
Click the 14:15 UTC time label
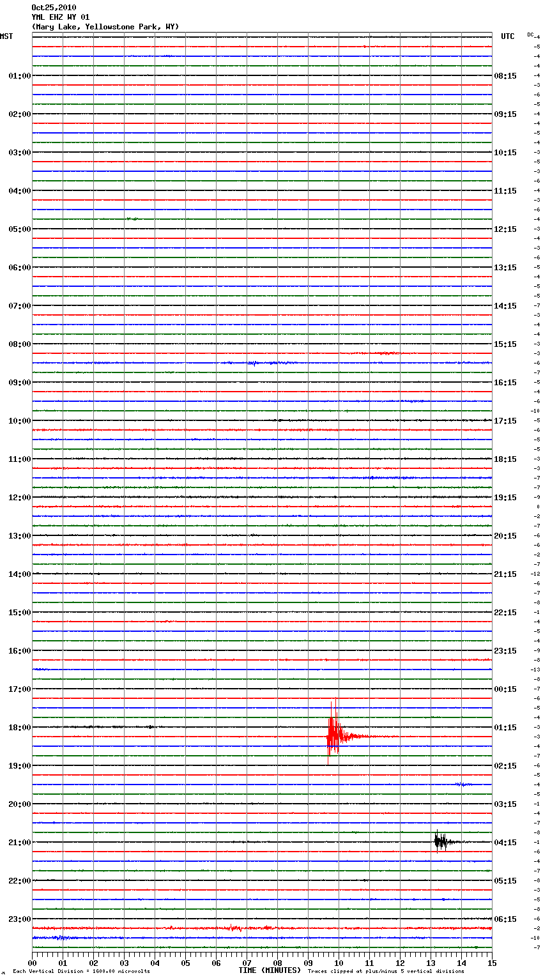[505, 306]
